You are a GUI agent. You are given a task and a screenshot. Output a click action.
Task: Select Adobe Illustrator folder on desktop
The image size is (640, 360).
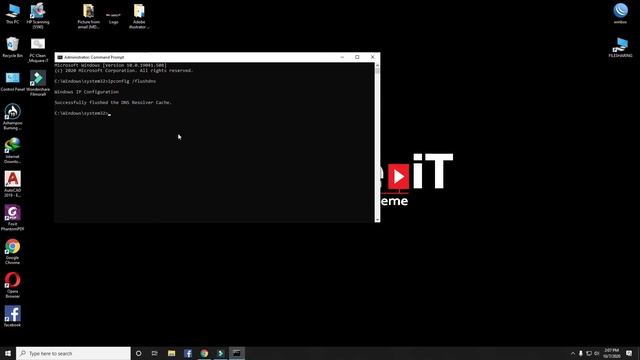pyautogui.click(x=139, y=16)
